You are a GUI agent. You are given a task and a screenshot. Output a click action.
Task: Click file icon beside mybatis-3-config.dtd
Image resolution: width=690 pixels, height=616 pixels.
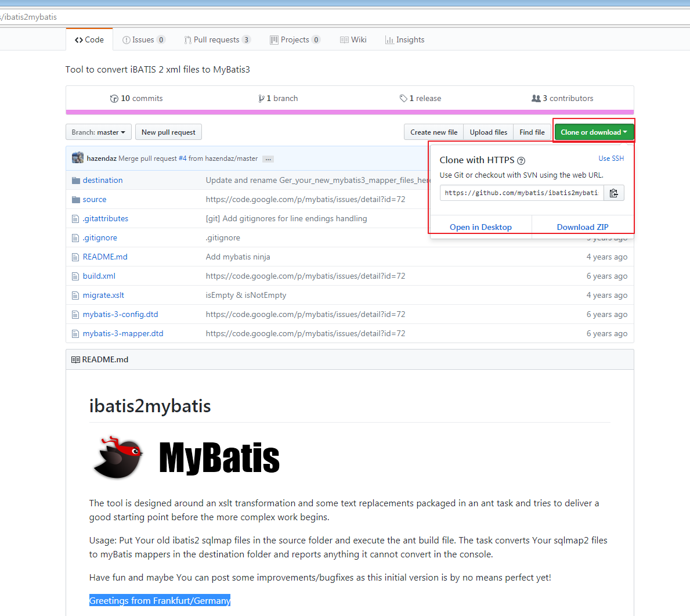pyautogui.click(x=75, y=314)
